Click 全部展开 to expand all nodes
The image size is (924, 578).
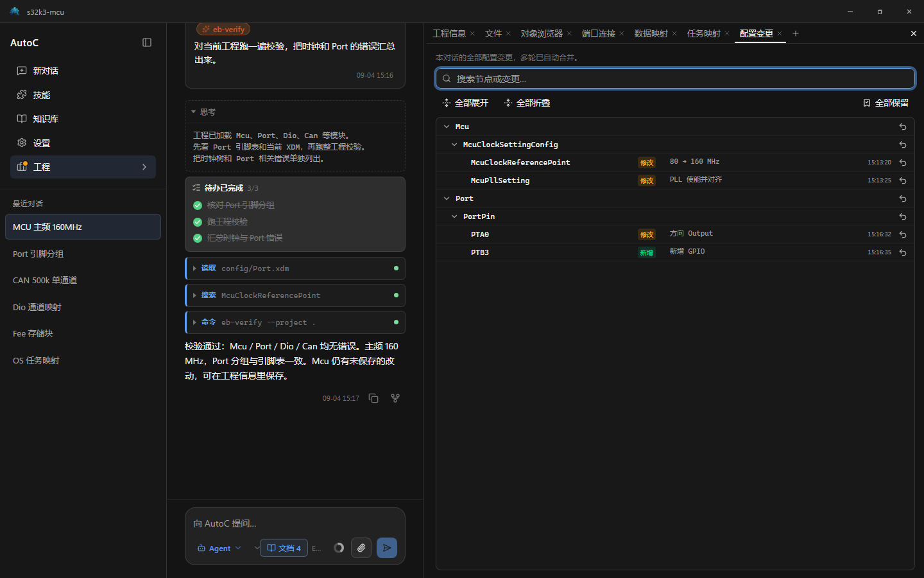click(x=465, y=103)
